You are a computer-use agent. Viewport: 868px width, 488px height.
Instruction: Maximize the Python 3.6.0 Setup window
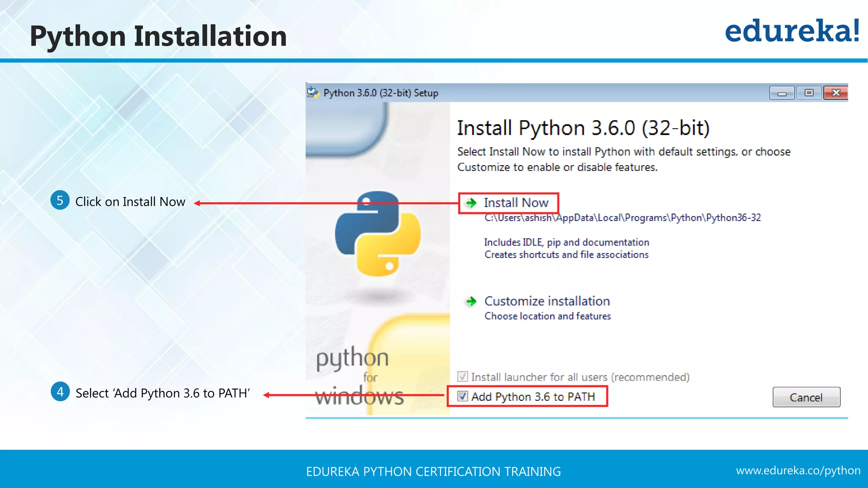(809, 93)
